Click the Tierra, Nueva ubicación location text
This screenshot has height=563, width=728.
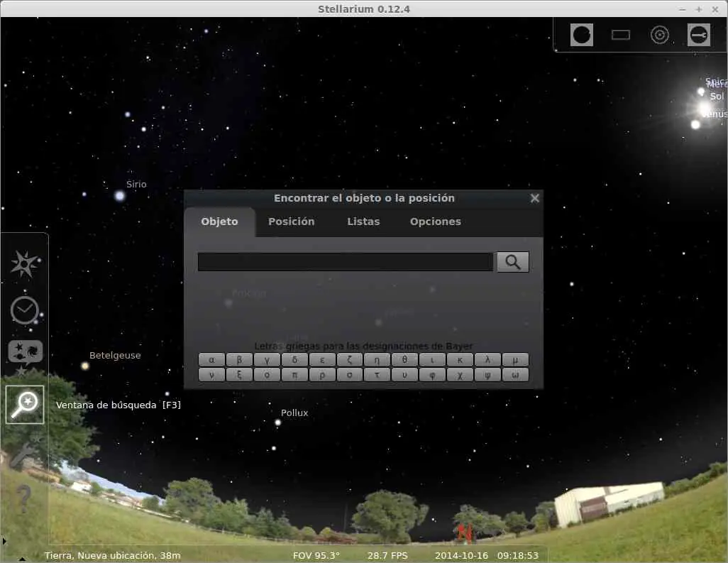(x=112, y=556)
